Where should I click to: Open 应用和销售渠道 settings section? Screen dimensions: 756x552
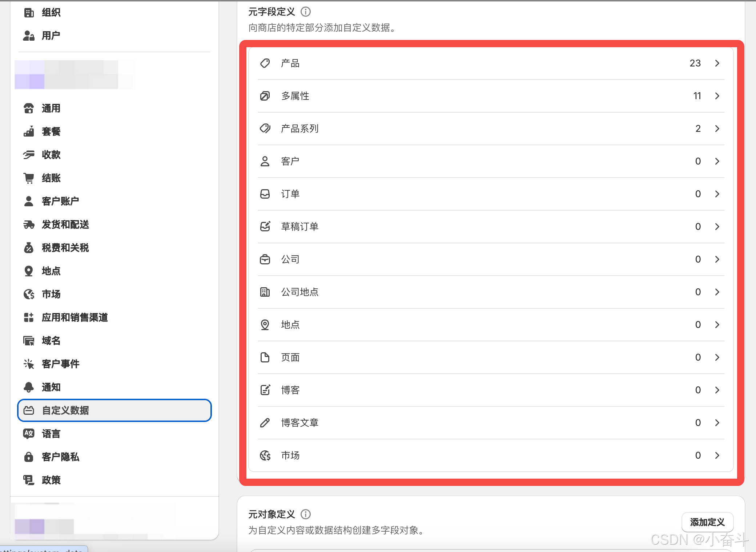(75, 317)
